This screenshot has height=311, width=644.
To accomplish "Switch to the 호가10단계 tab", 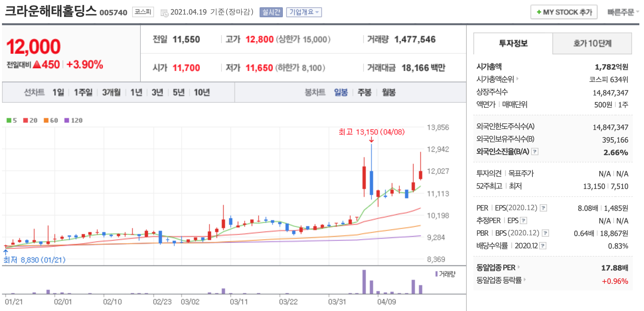I will coord(592,43).
